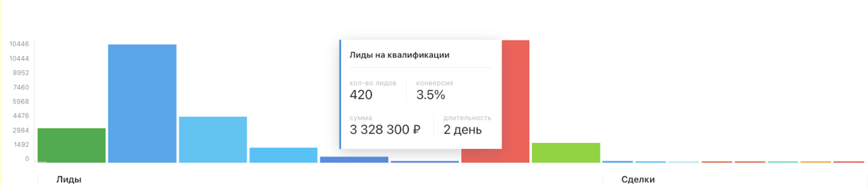Click the 10446 y-axis label
The image size is (868, 187).
19,44
